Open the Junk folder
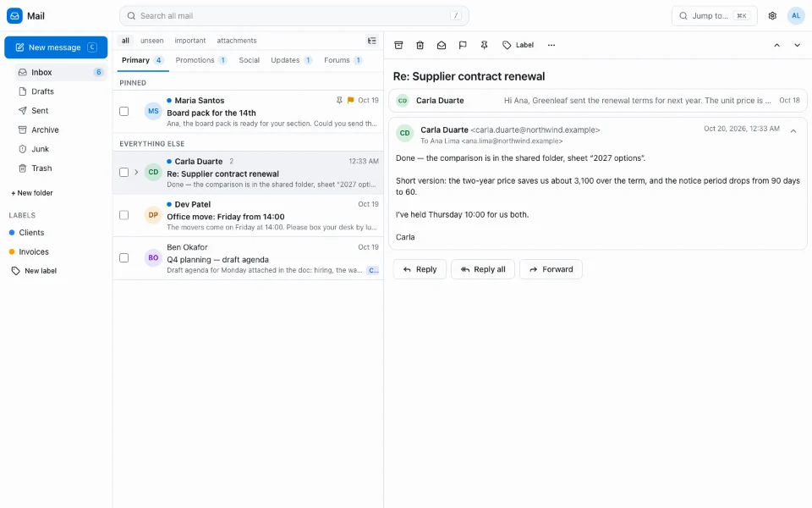The width and height of the screenshot is (812, 508). click(60, 149)
